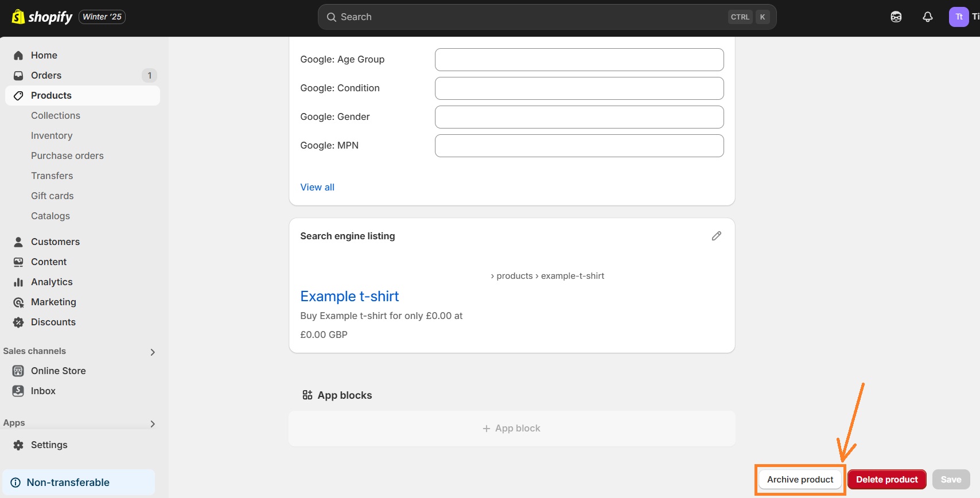The width and height of the screenshot is (980, 498).
Task: Click the Analytics bar chart icon
Action: 18,282
